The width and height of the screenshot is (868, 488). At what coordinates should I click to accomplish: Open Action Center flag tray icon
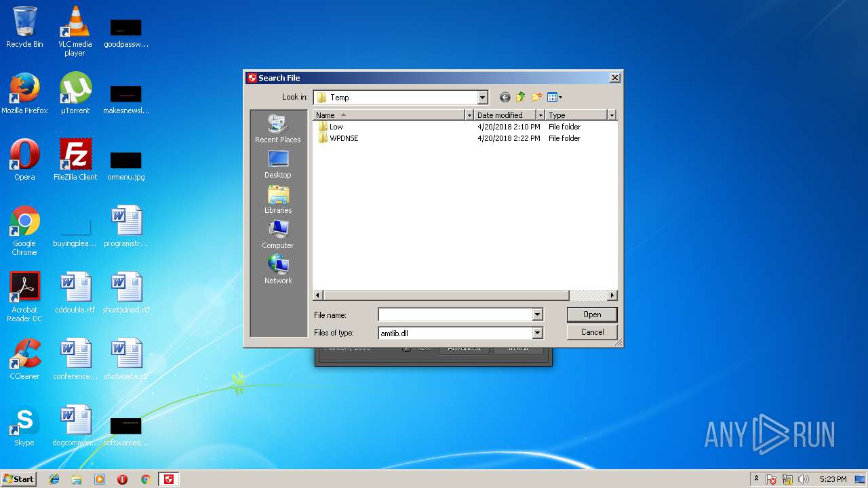(772, 479)
